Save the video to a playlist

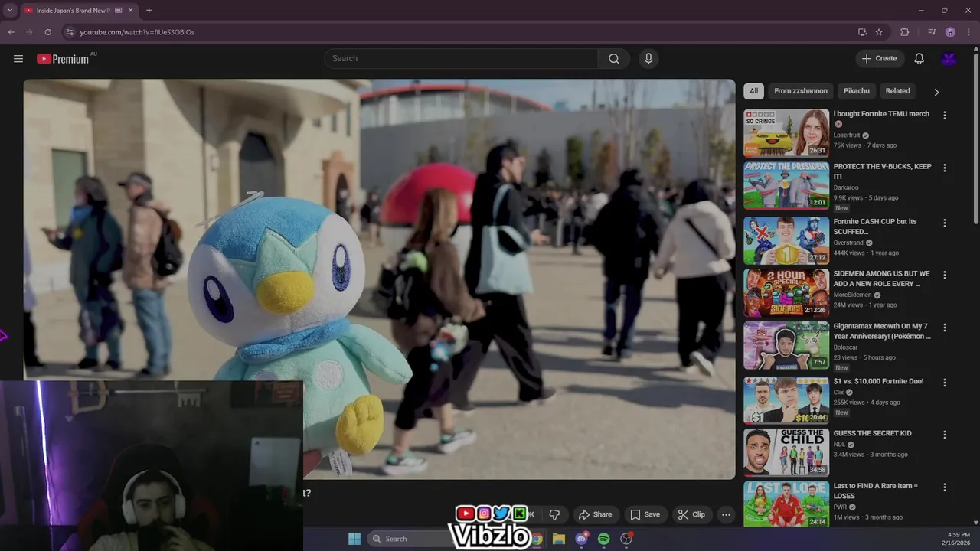click(x=645, y=514)
